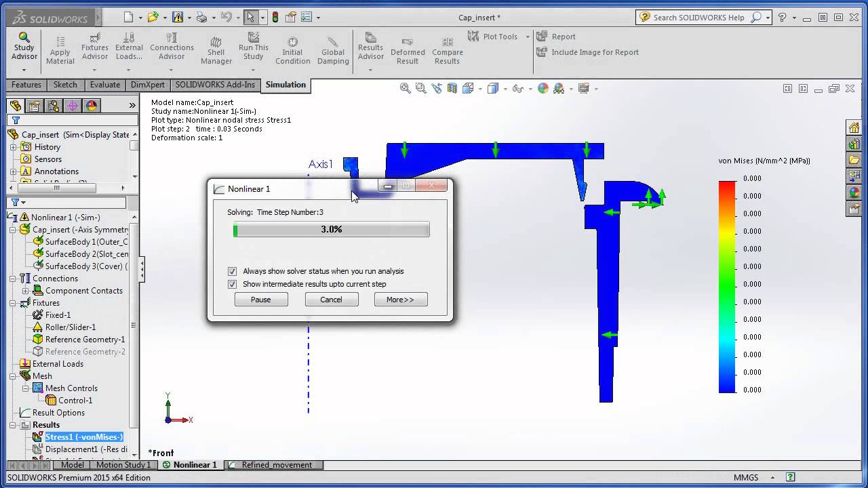Click the Rebuild traffic light icon
This screenshot has width=868, height=488.
[x=275, y=18]
